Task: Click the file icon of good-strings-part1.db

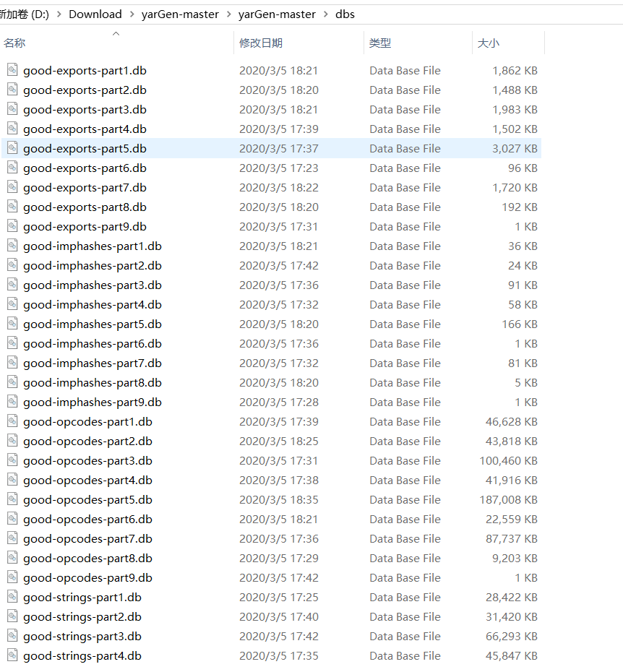Action: 12,597
